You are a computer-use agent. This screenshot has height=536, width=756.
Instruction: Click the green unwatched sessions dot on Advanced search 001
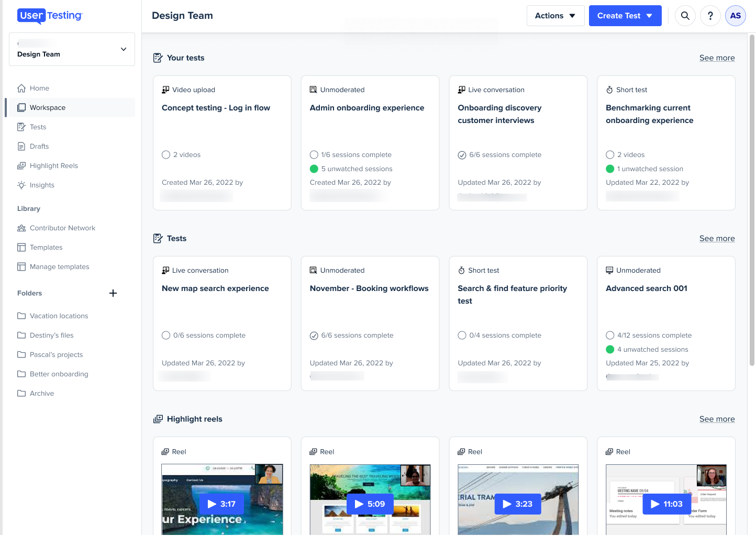pyautogui.click(x=610, y=350)
